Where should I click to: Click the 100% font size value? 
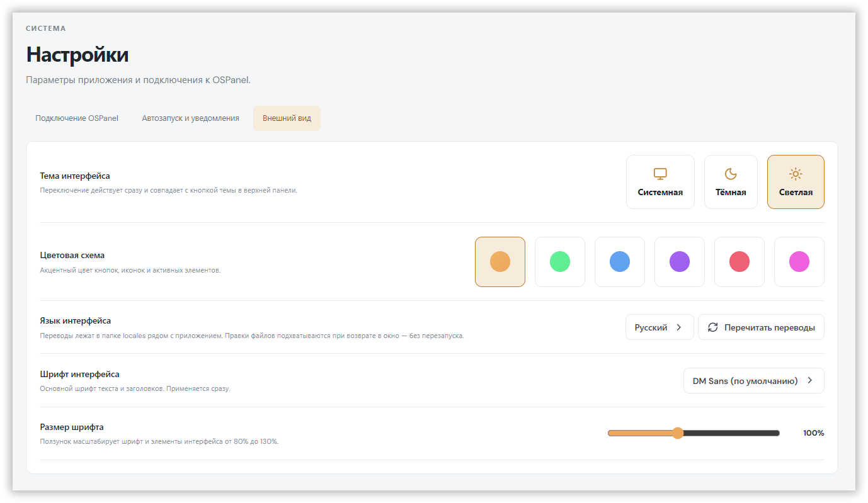tap(814, 433)
